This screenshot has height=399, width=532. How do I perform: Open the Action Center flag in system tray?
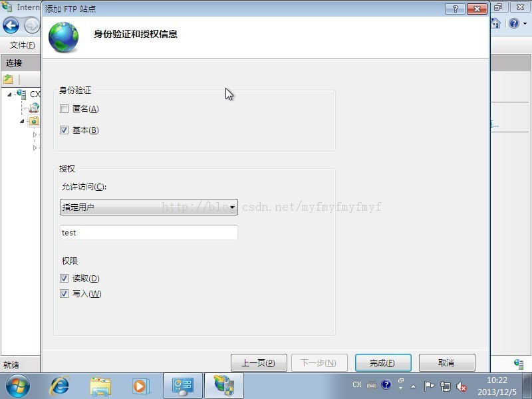pyautogui.click(x=431, y=384)
